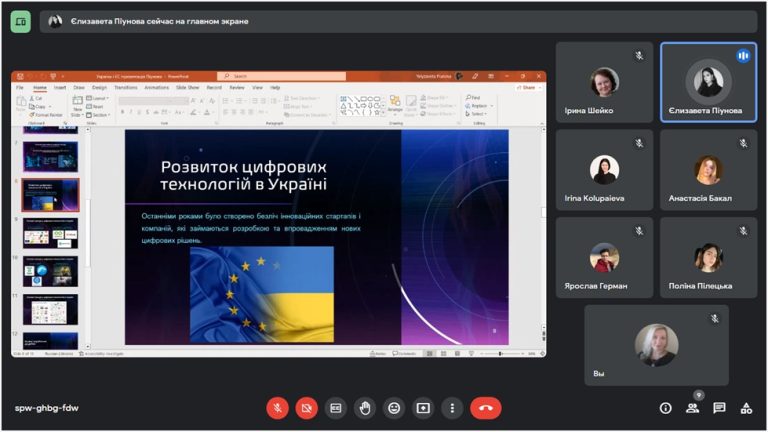Viewport: 768px width, 432px height.
Task: Leave the call with the red hang-up button
Action: point(485,408)
